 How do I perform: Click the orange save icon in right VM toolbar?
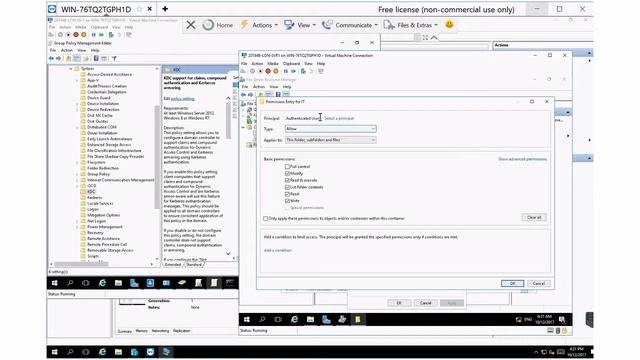(276, 71)
